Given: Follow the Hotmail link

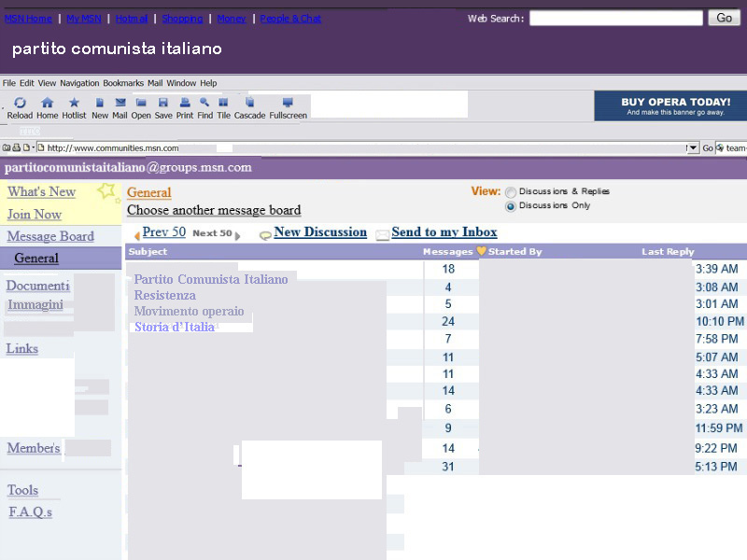Looking at the screenshot, I should click(132, 19).
